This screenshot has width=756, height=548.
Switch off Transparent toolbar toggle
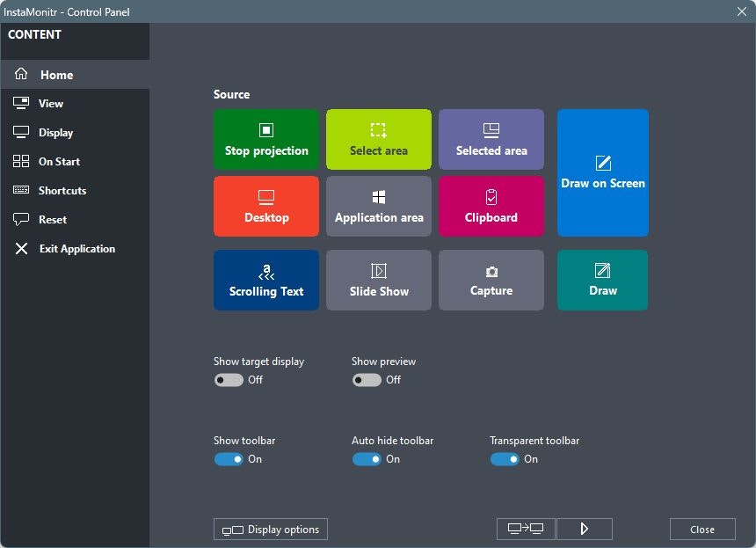coord(505,459)
